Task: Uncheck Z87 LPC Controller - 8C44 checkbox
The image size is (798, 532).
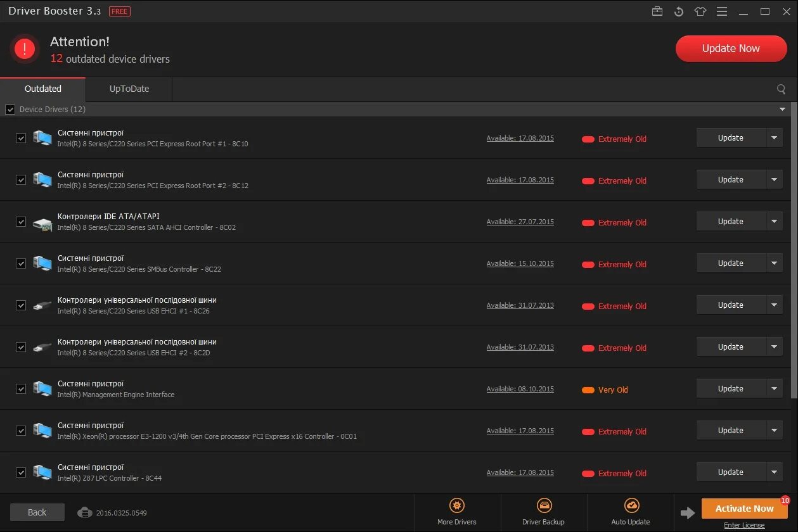Action: (x=21, y=472)
